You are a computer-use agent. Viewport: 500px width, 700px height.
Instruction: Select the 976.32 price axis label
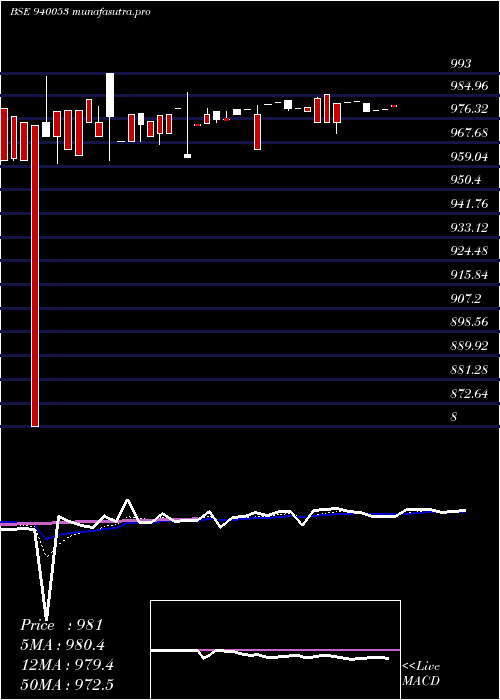[x=469, y=109]
